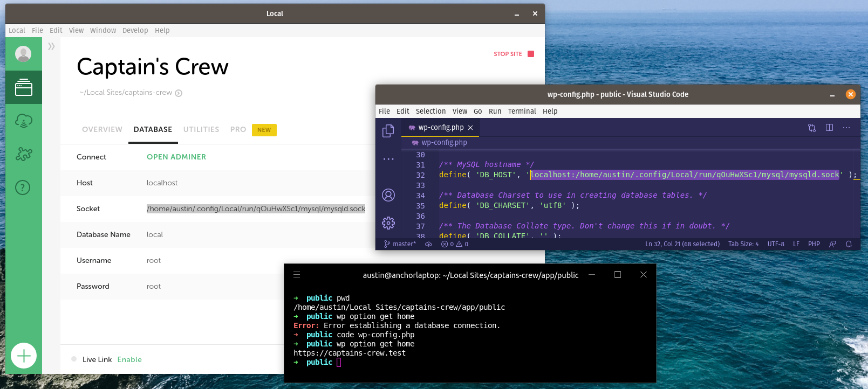Screen dimensions: 868x389
Task: Open notifications bell in VS Code
Action: [x=849, y=244]
